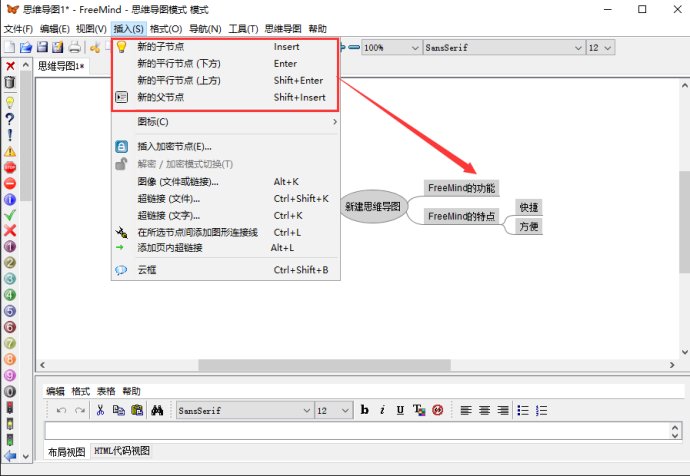The image size is (690, 476).
Task: Remove all icons with the red X at top of sidebar
Action: [10, 66]
